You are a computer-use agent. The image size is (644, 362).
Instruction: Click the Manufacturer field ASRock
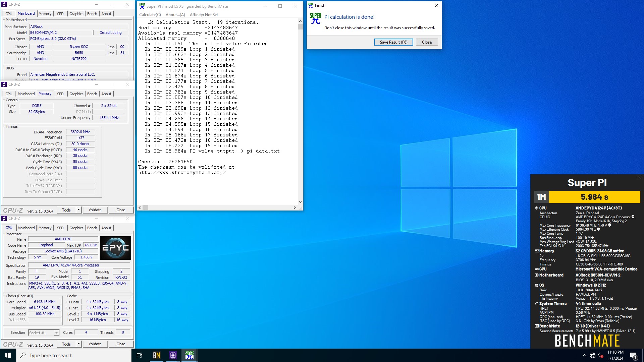pos(78,27)
